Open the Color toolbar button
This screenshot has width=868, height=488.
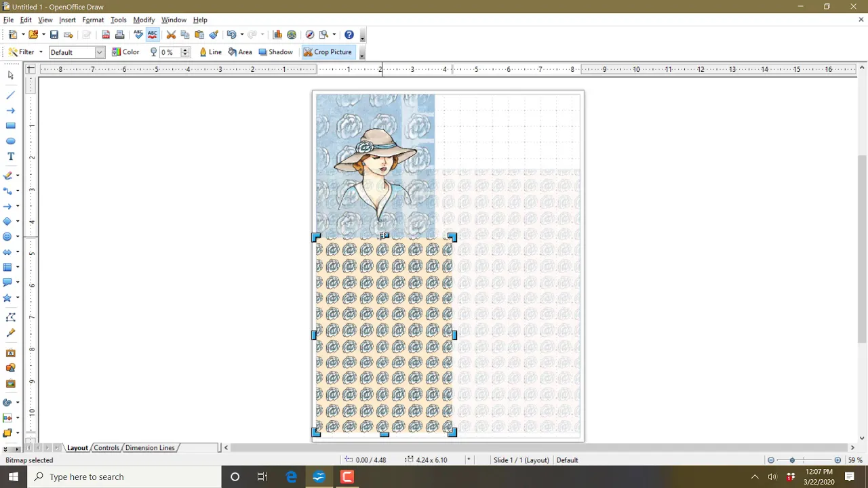(x=125, y=52)
